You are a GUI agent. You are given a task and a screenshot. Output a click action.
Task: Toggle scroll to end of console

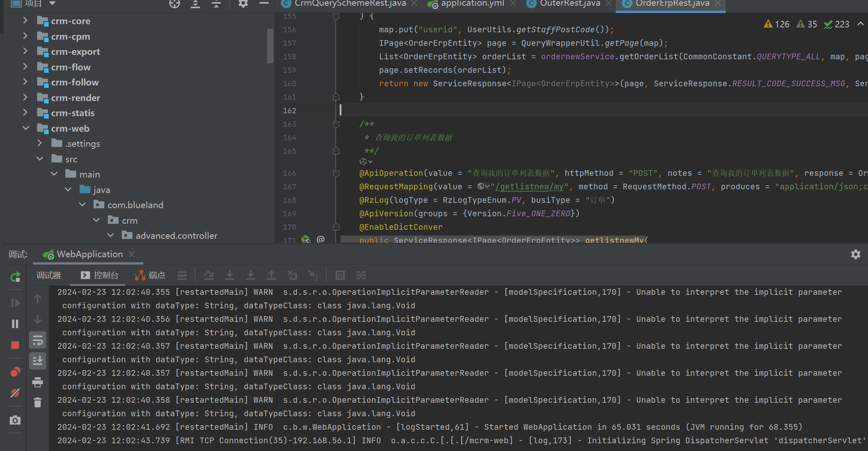point(38,361)
